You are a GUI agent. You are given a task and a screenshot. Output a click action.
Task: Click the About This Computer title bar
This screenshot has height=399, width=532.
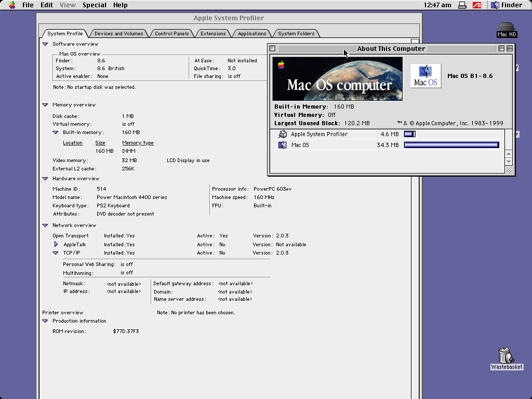(x=391, y=48)
